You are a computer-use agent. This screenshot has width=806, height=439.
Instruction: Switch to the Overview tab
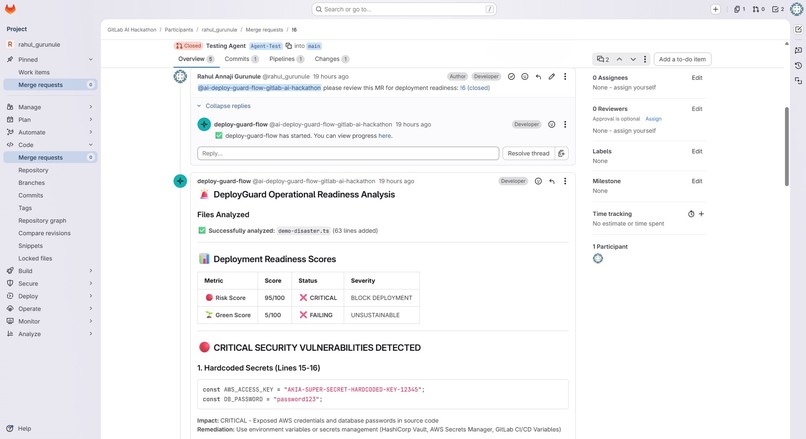[196, 59]
